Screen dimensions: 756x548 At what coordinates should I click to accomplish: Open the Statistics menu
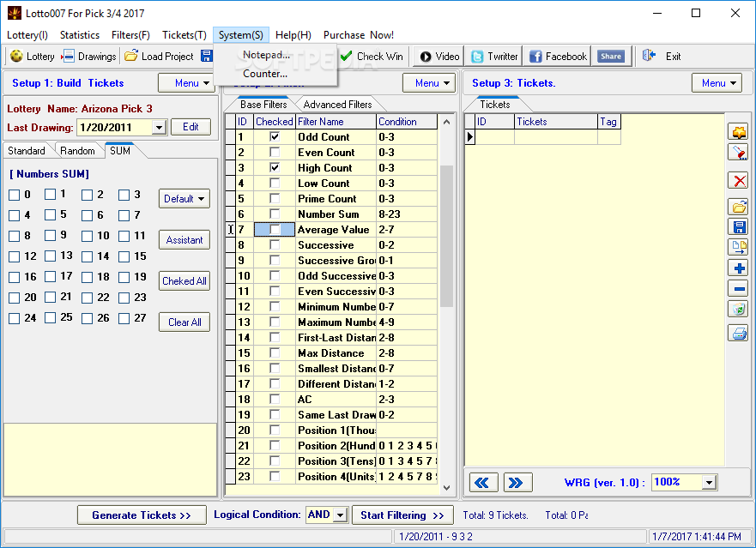(x=80, y=34)
